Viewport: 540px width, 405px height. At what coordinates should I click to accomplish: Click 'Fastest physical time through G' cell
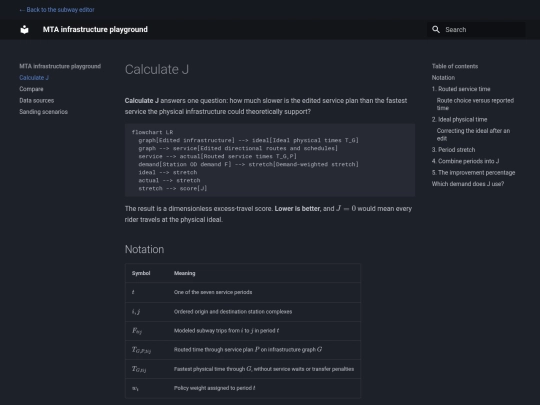(264, 369)
